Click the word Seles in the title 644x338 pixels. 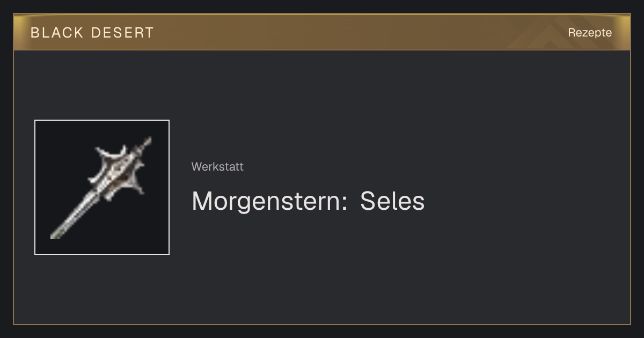click(392, 201)
